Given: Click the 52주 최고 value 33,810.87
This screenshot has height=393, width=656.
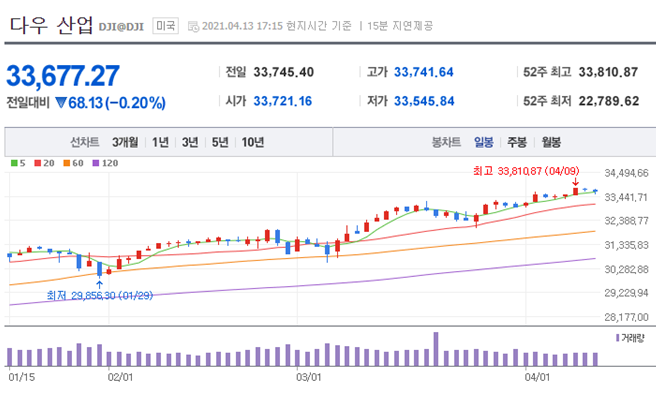Looking at the screenshot, I should [x=608, y=72].
